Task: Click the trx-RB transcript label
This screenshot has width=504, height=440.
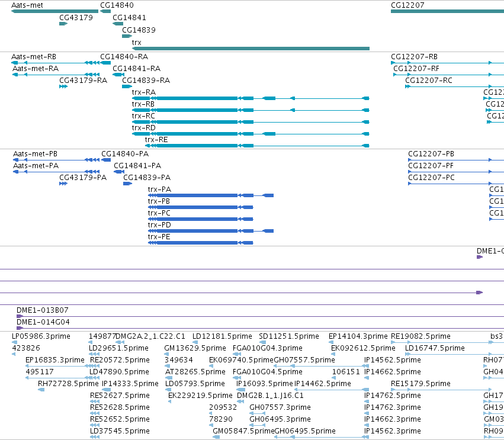Action: pos(143,104)
